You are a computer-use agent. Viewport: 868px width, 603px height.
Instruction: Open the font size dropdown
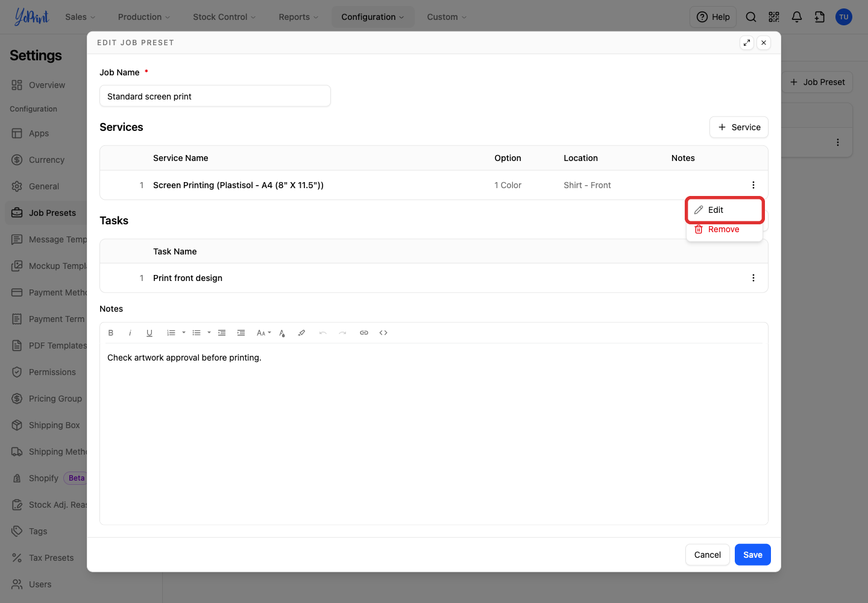click(x=263, y=333)
